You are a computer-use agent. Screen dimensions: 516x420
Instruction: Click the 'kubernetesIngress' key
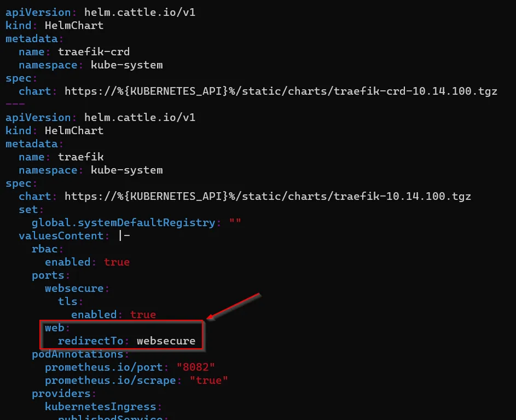tap(100, 407)
